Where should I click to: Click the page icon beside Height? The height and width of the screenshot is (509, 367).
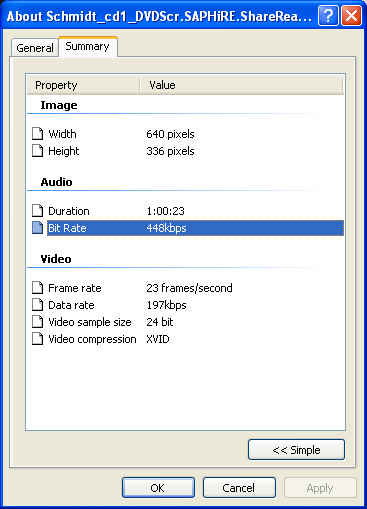[x=38, y=151]
